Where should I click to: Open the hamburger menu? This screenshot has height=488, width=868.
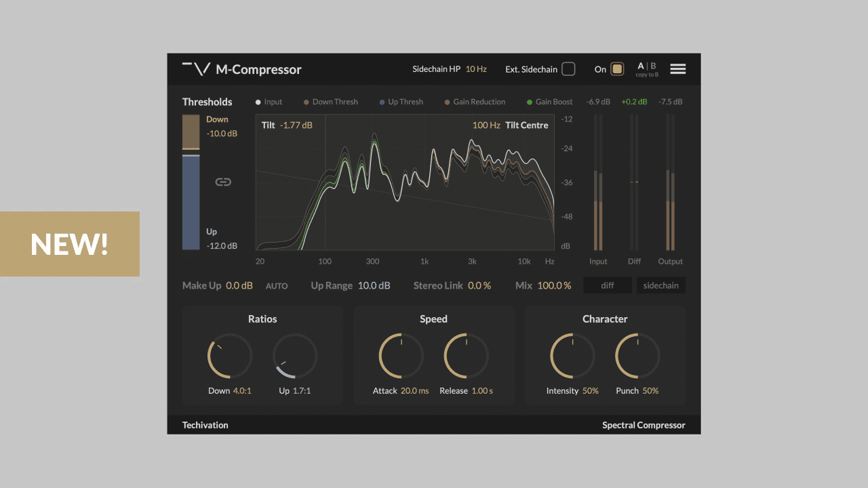click(x=677, y=68)
